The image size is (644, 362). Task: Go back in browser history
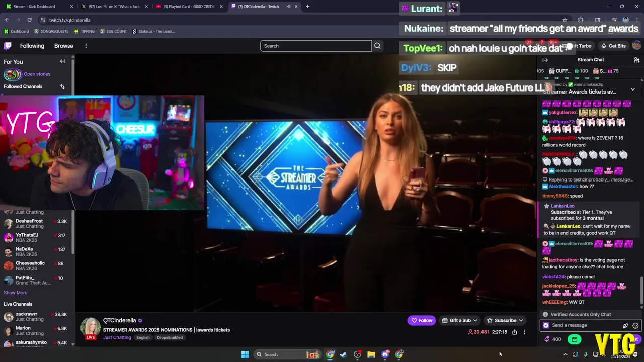coord(7,20)
